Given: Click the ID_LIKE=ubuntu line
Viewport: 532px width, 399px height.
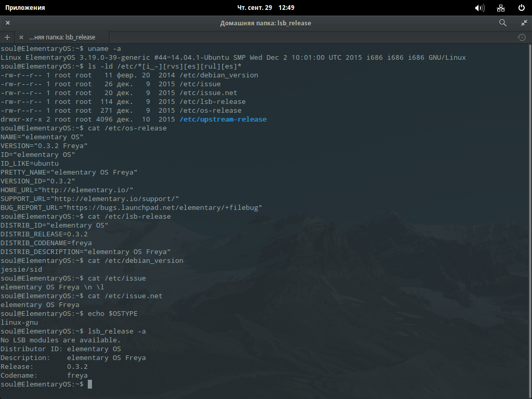Looking at the screenshot, I should [30, 164].
